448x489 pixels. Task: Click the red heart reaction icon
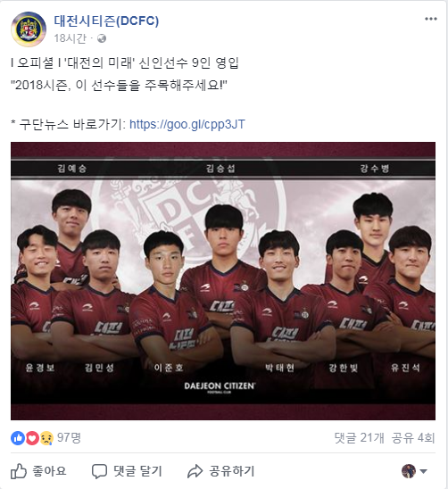pyautogui.click(x=32, y=438)
